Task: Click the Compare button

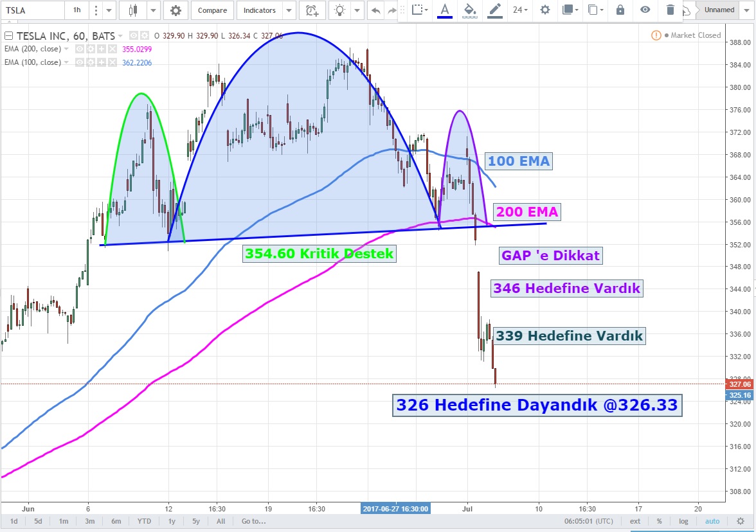Action: click(212, 10)
